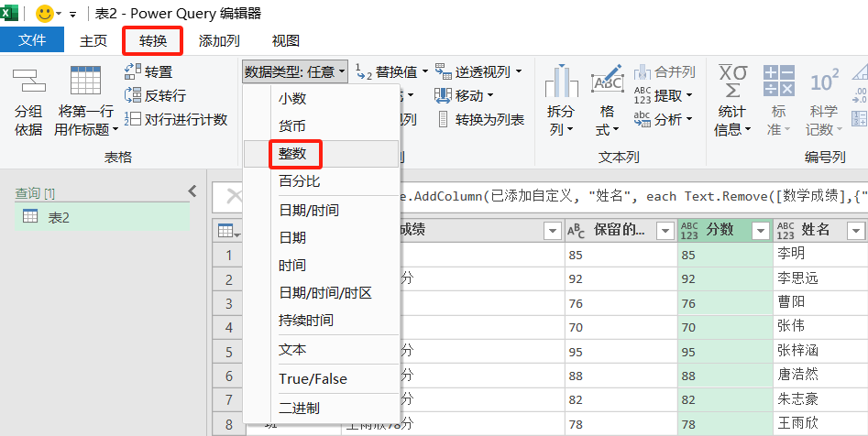Open the 数据类型: 任意 dropdown
The width and height of the screenshot is (868, 436).
click(x=296, y=72)
